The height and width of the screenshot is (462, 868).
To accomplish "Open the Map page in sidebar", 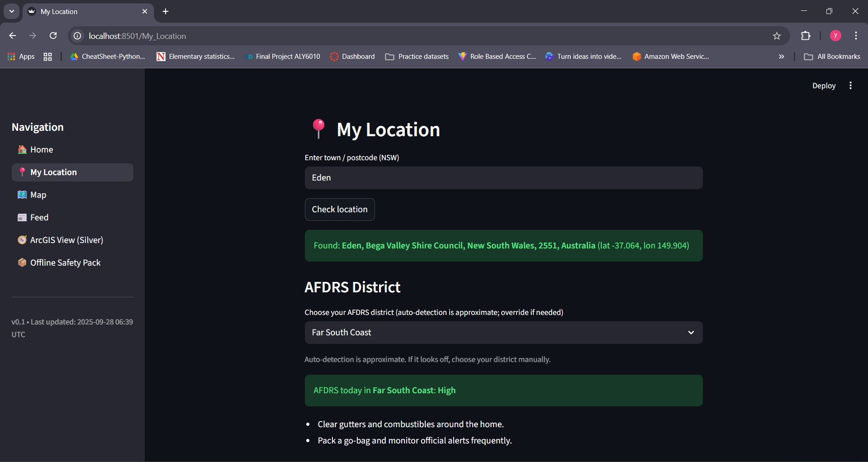I will coord(72,195).
